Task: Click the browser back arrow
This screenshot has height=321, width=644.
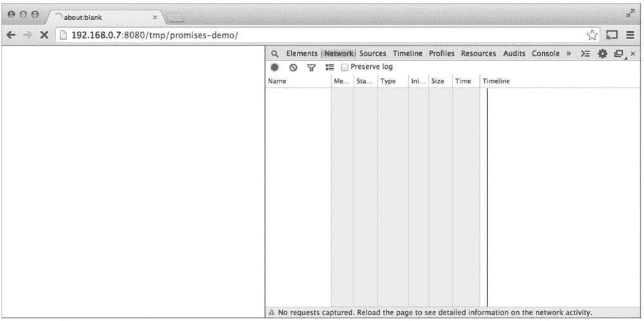Action: point(11,35)
